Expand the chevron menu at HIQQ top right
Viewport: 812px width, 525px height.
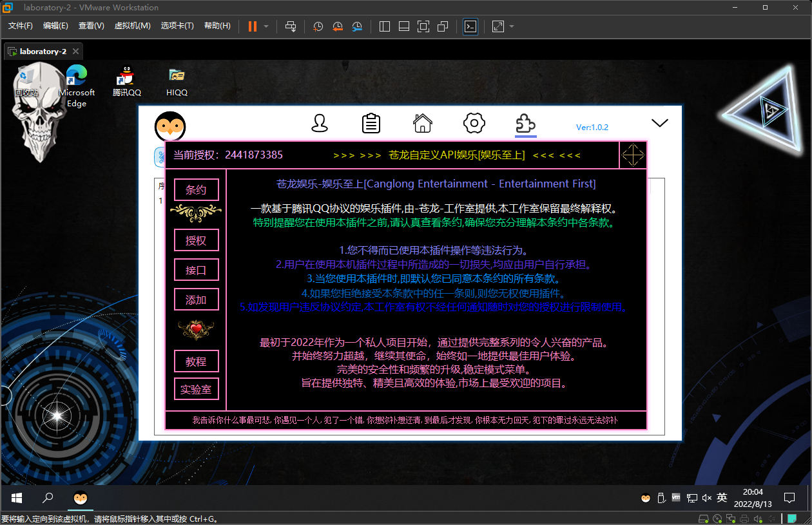pyautogui.click(x=660, y=122)
